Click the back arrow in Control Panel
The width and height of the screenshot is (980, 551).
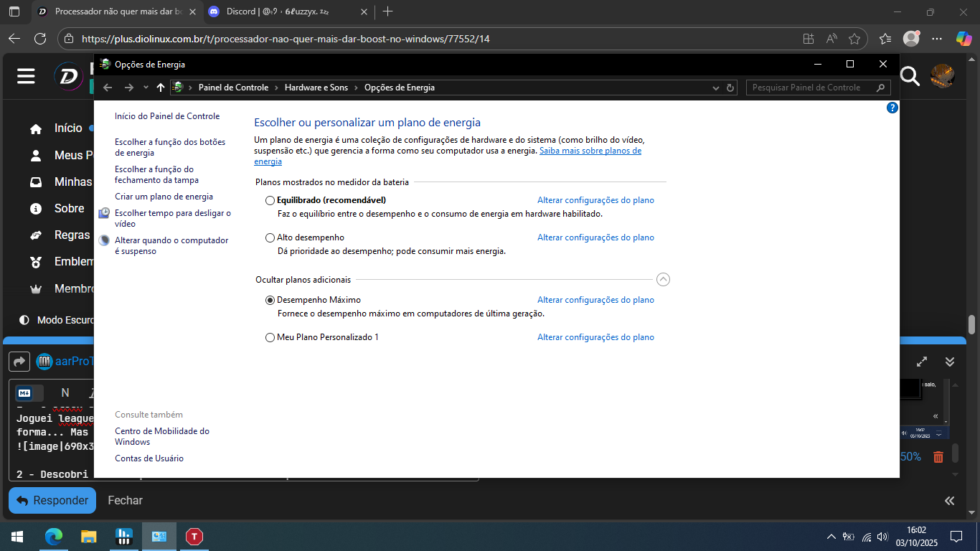[x=108, y=88]
